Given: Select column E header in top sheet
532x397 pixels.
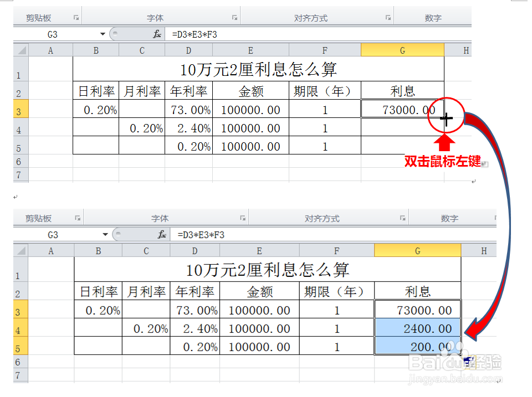Looking at the screenshot, I should (250, 50).
